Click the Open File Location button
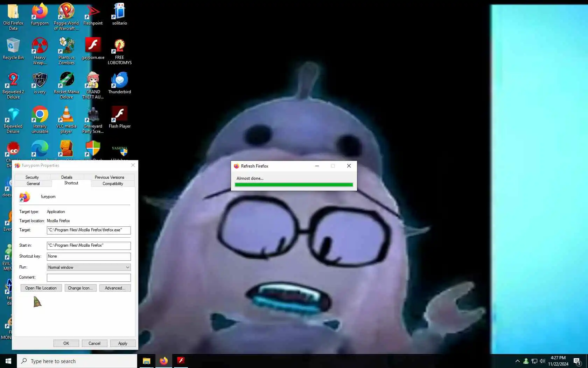Screen dimensions: 588x368 [x=41, y=288]
